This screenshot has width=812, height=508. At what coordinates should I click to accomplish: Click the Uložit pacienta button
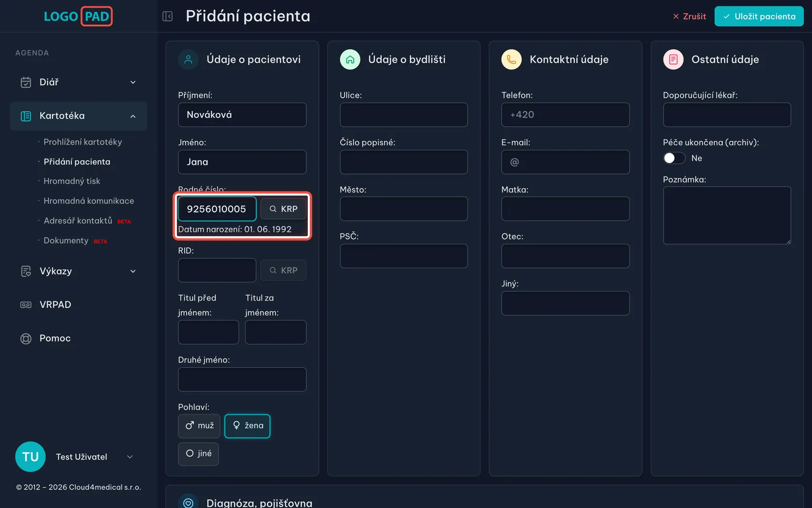click(759, 16)
